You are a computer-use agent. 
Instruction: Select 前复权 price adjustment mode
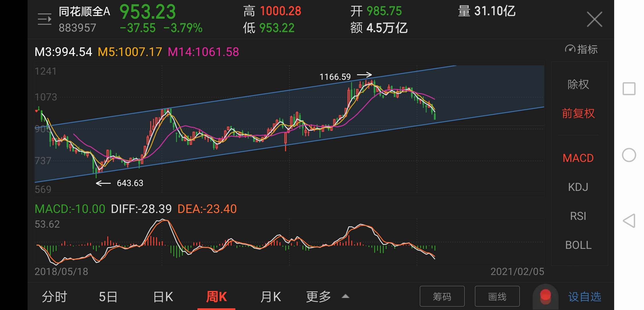click(x=578, y=113)
